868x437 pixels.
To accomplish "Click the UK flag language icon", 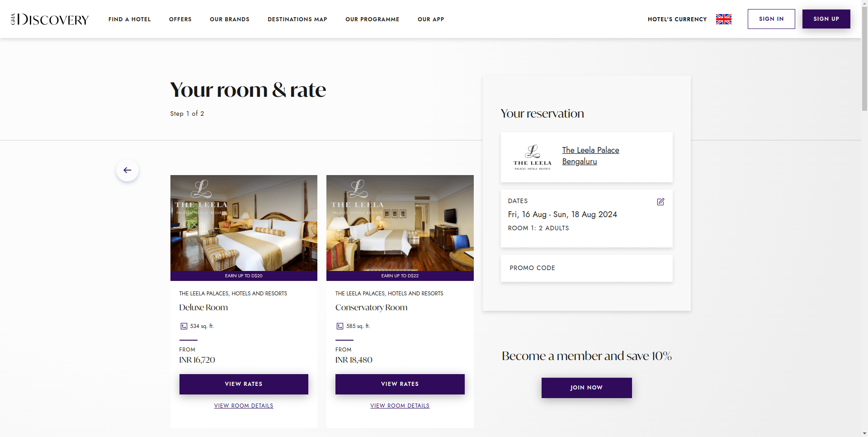I will pyautogui.click(x=723, y=19).
